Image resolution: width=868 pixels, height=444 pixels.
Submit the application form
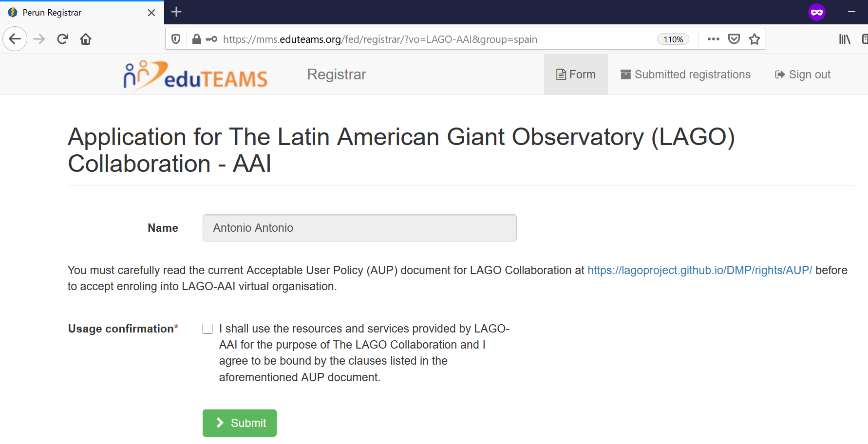pyautogui.click(x=240, y=423)
